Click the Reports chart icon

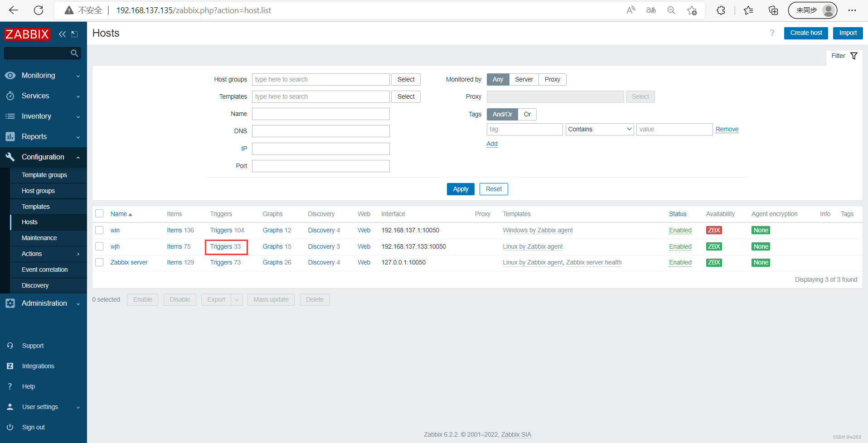(x=10, y=136)
